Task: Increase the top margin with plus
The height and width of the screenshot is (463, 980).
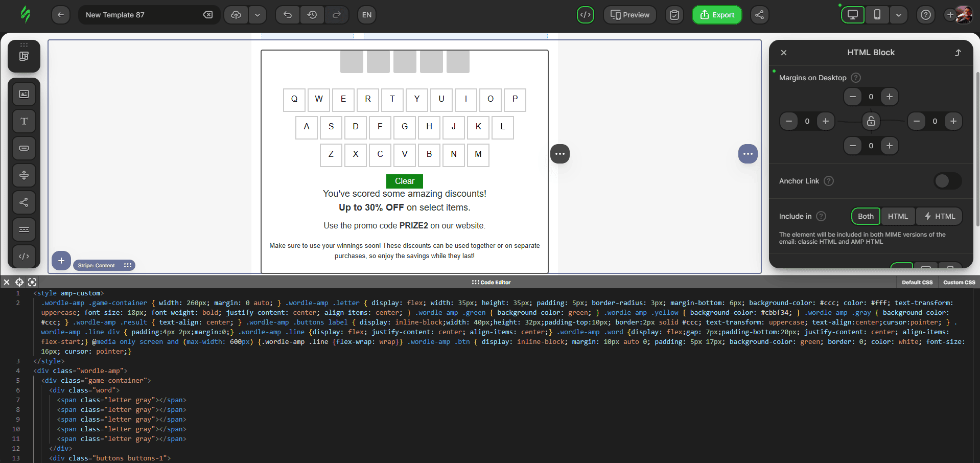Action: [889, 97]
